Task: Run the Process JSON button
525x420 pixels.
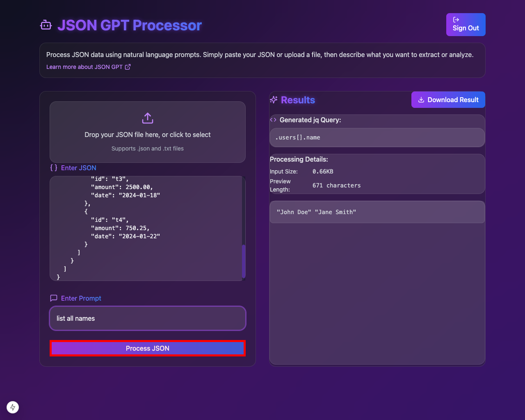Action: [x=148, y=348]
